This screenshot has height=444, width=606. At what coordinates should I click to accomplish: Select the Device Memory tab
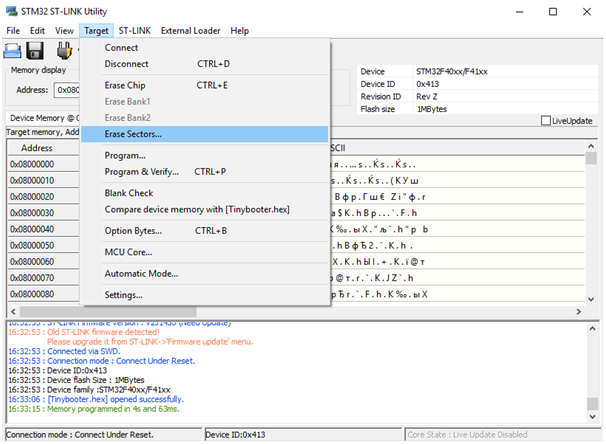pos(43,118)
